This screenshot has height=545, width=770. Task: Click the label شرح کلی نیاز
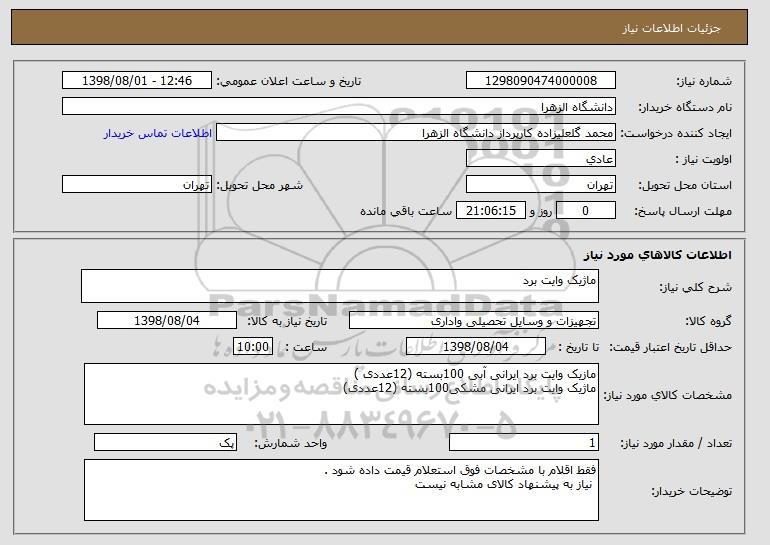click(x=695, y=288)
